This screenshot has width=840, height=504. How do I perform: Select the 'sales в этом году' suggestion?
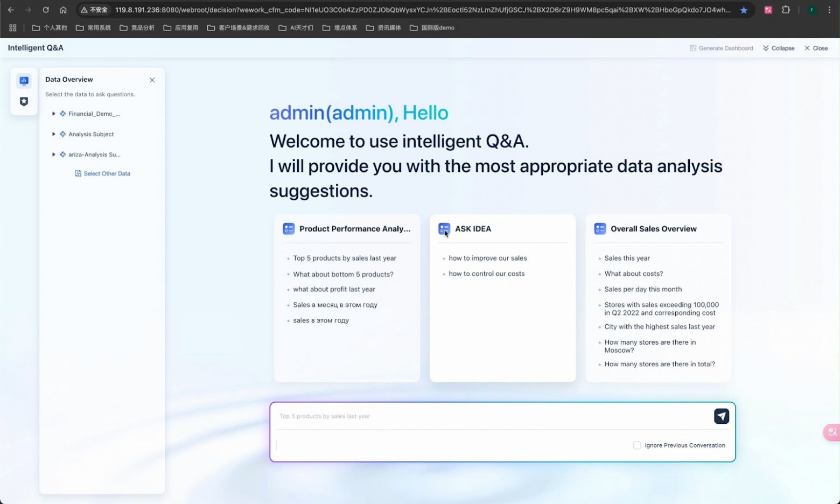321,320
